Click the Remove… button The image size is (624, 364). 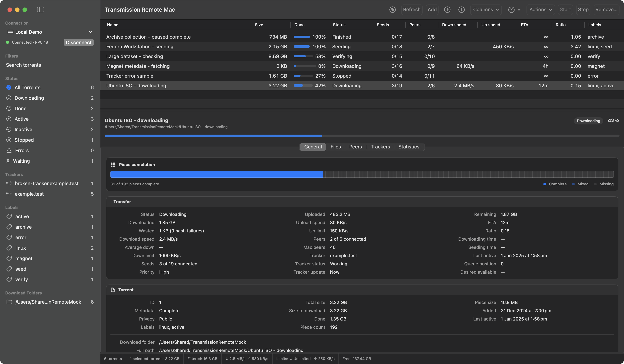pos(606,10)
